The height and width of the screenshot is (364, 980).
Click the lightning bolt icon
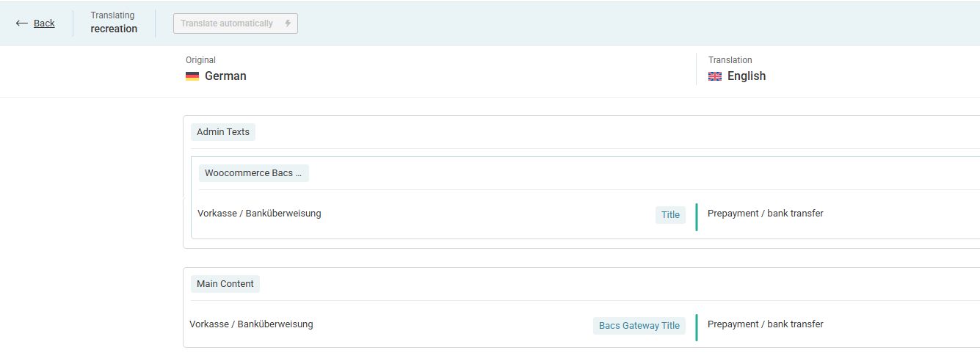[x=288, y=23]
